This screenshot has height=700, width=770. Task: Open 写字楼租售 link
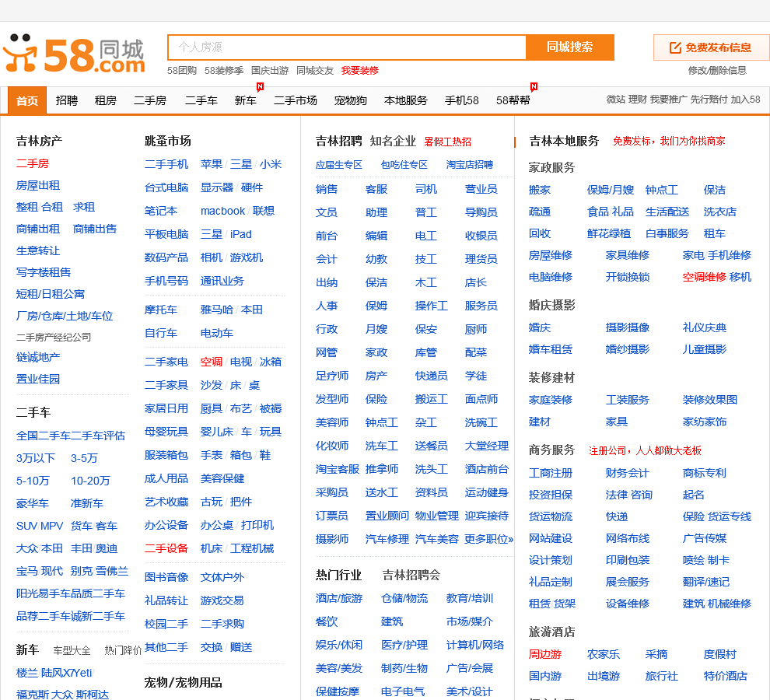pos(44,272)
